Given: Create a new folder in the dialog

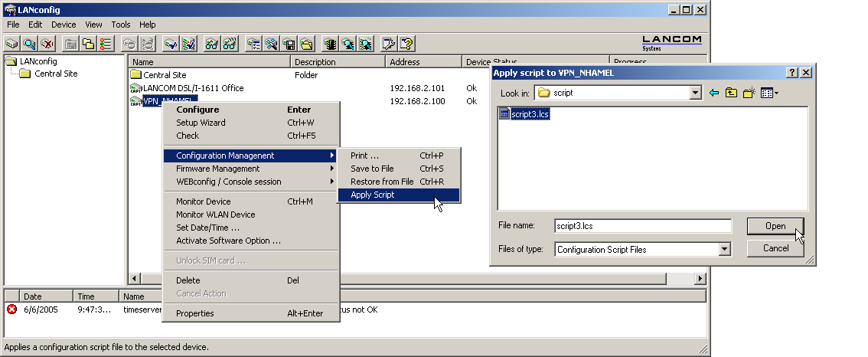Looking at the screenshot, I should (749, 93).
